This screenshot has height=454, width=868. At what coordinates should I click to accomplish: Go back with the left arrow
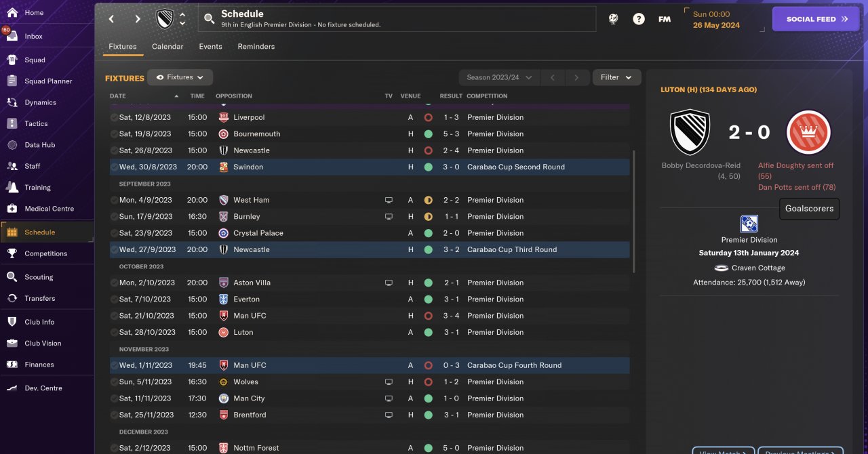pos(112,19)
